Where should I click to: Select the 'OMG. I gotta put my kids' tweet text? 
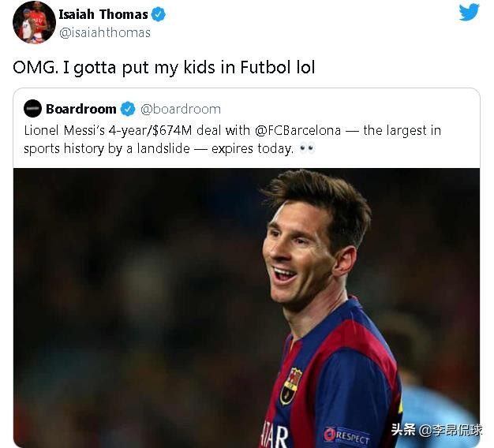pos(164,67)
